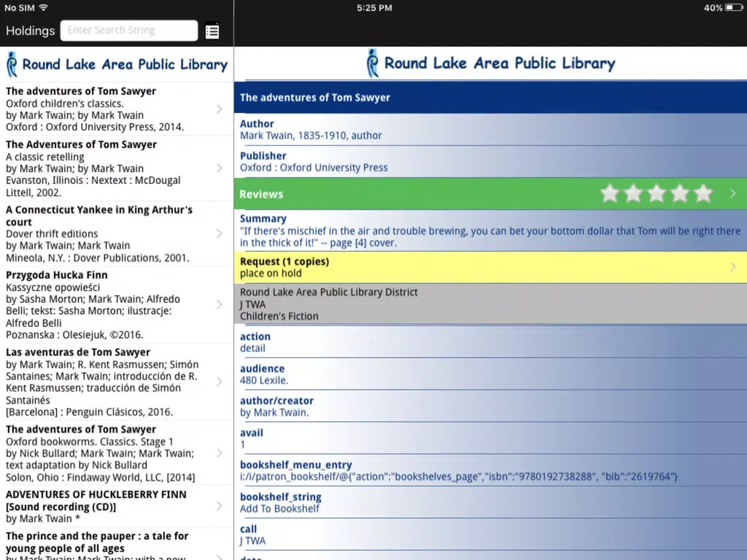Screen dimensions: 747x560
Task: Tap Add To Bookshelf
Action: pos(279,509)
